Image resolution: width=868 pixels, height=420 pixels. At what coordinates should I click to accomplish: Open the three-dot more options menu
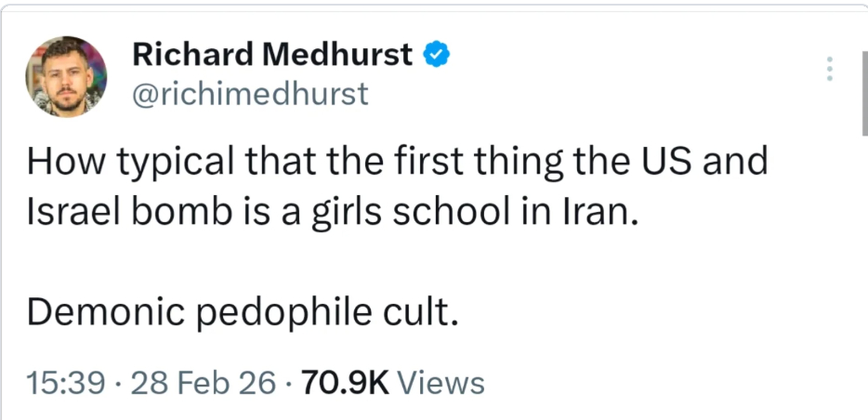coord(830,69)
